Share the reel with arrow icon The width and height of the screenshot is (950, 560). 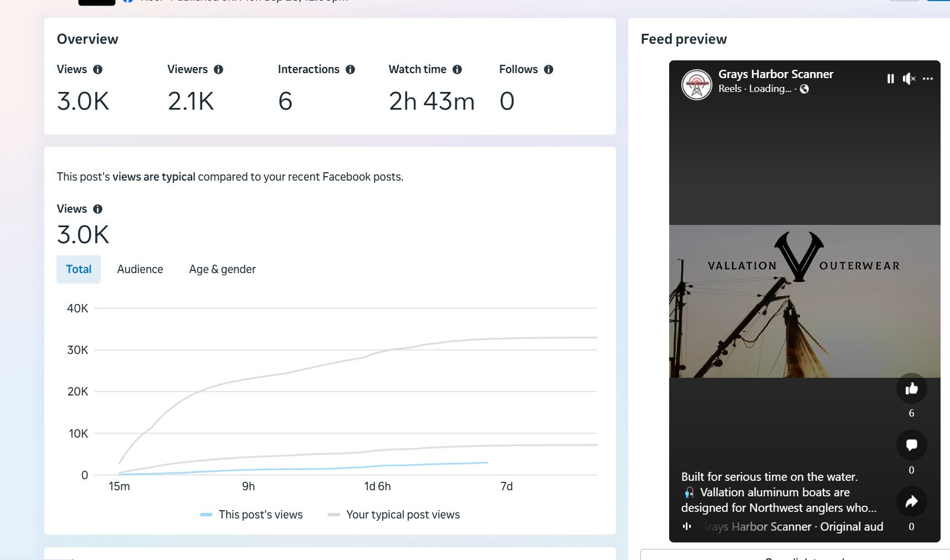pyautogui.click(x=911, y=501)
